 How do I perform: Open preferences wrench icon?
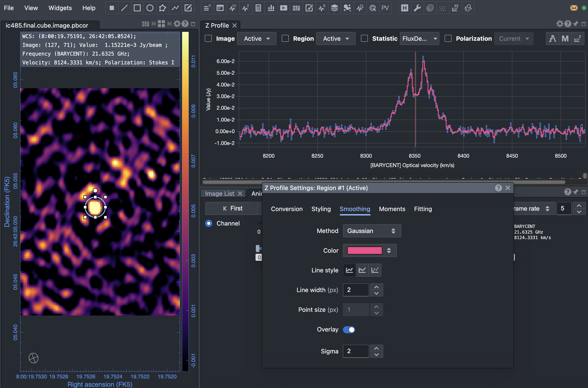[417, 8]
